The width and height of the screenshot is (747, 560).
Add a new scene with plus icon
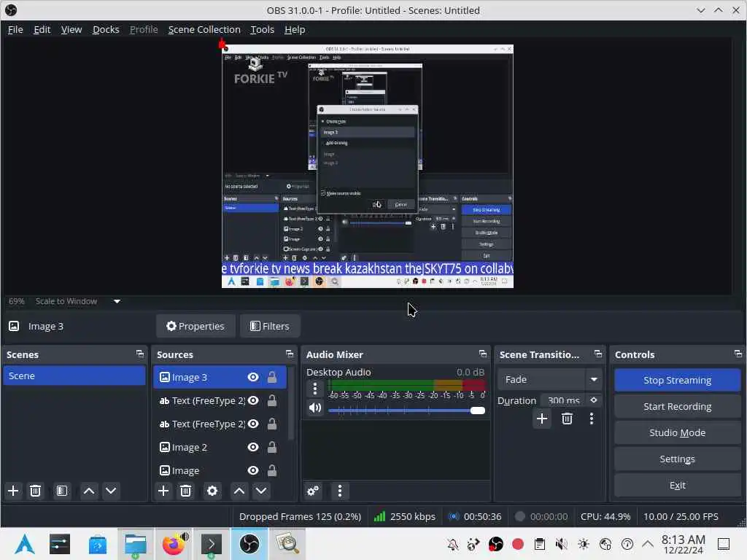pos(13,491)
